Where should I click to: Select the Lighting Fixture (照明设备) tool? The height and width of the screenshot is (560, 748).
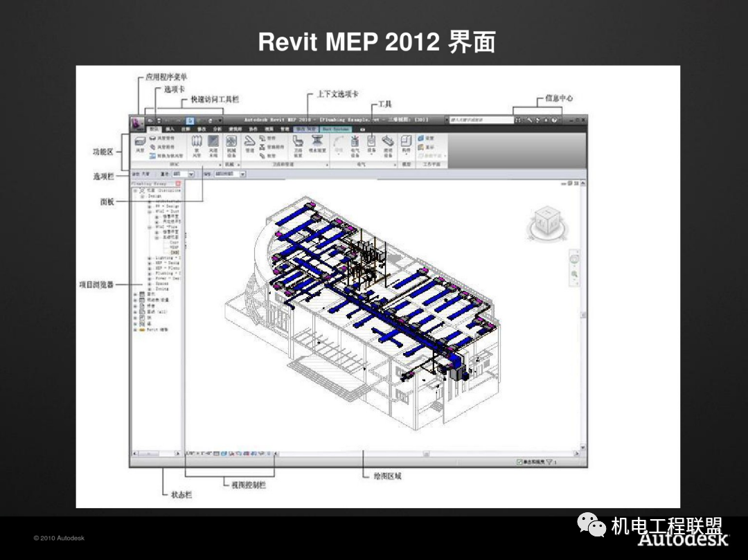[x=388, y=146]
